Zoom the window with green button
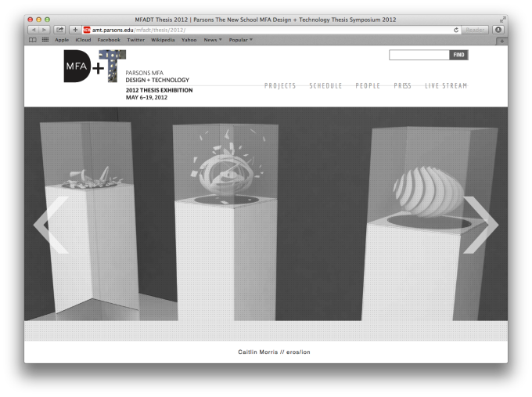This screenshot has height=397, width=532. tap(47, 20)
